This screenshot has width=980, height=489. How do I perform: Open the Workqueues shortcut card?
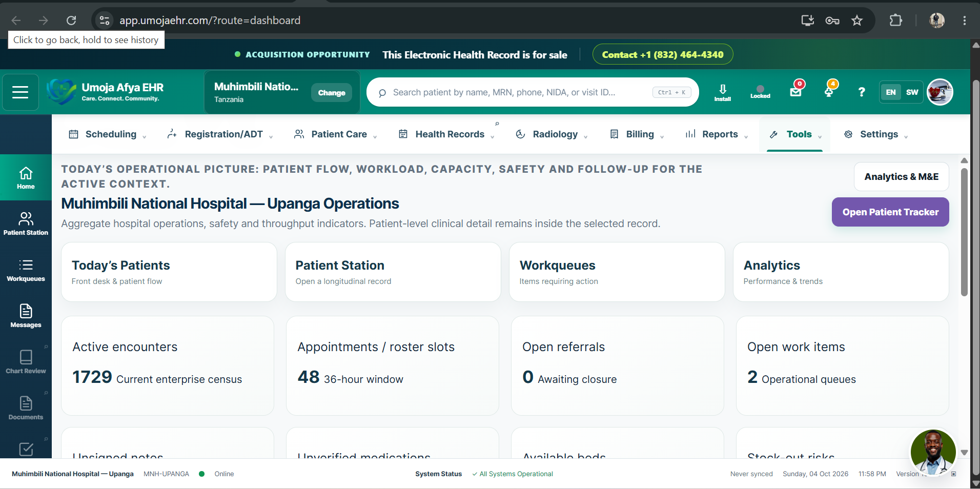[617, 272]
